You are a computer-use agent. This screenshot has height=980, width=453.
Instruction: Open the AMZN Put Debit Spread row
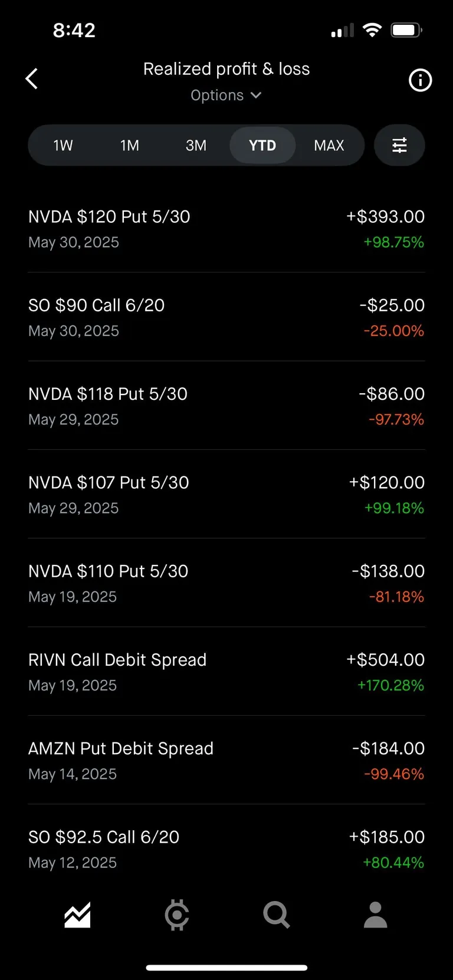coord(226,760)
